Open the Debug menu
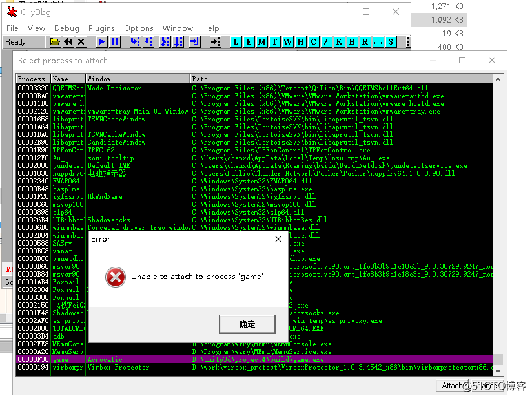Viewport: 532px width, 398px height. [x=66, y=28]
